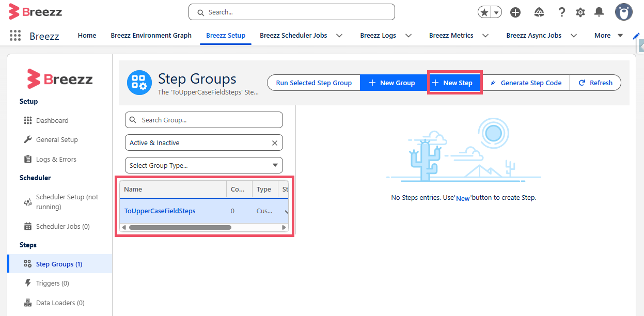Viewport: 644px width, 316px height.
Task: Open the favorites list dropdown arrow
Action: [x=496, y=12]
